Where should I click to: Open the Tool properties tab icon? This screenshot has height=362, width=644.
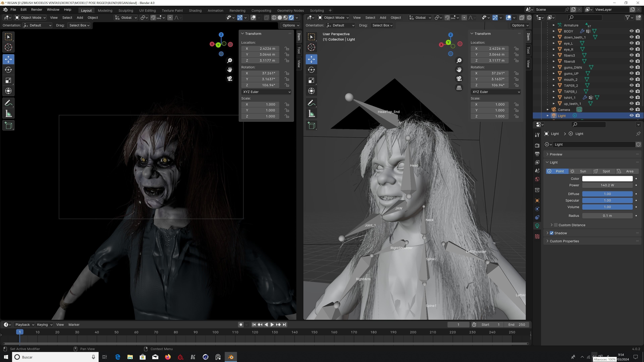537,135
